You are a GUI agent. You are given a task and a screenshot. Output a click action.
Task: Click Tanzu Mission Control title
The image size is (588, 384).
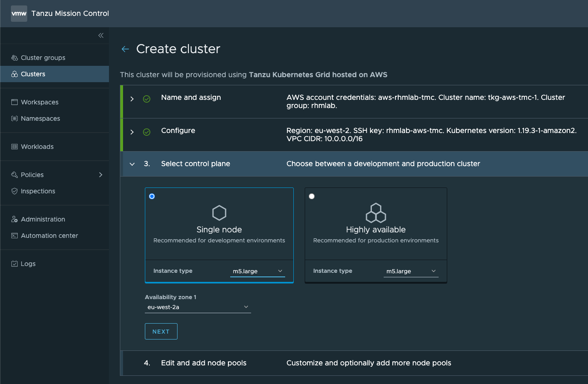click(x=70, y=14)
